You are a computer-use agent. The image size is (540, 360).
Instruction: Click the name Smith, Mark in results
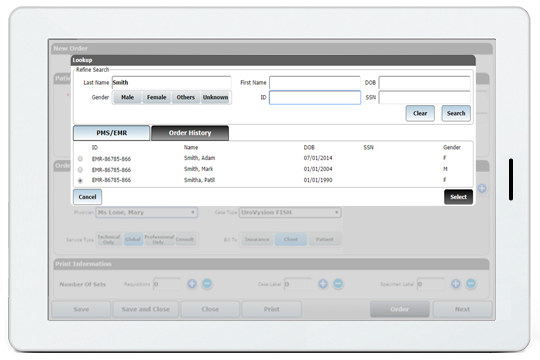pos(198,169)
